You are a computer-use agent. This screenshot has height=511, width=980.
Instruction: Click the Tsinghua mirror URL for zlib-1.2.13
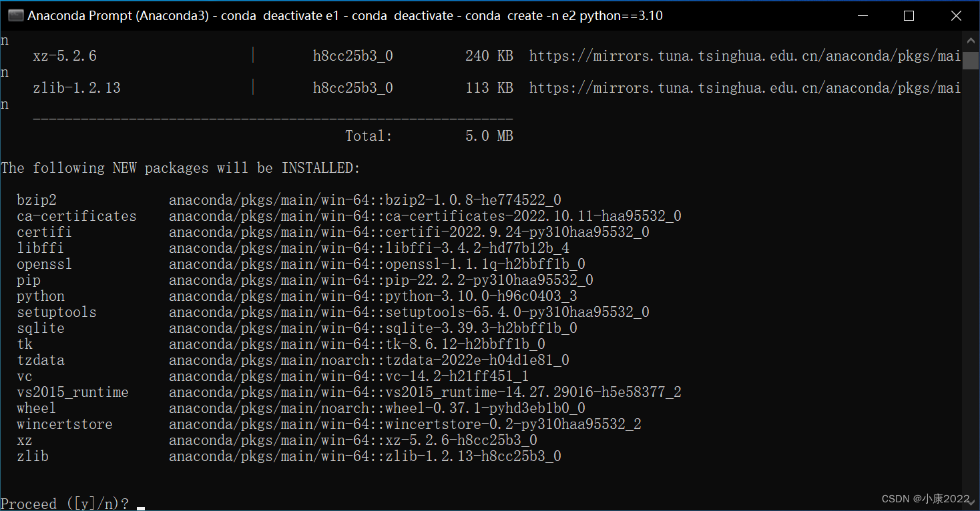pos(744,88)
